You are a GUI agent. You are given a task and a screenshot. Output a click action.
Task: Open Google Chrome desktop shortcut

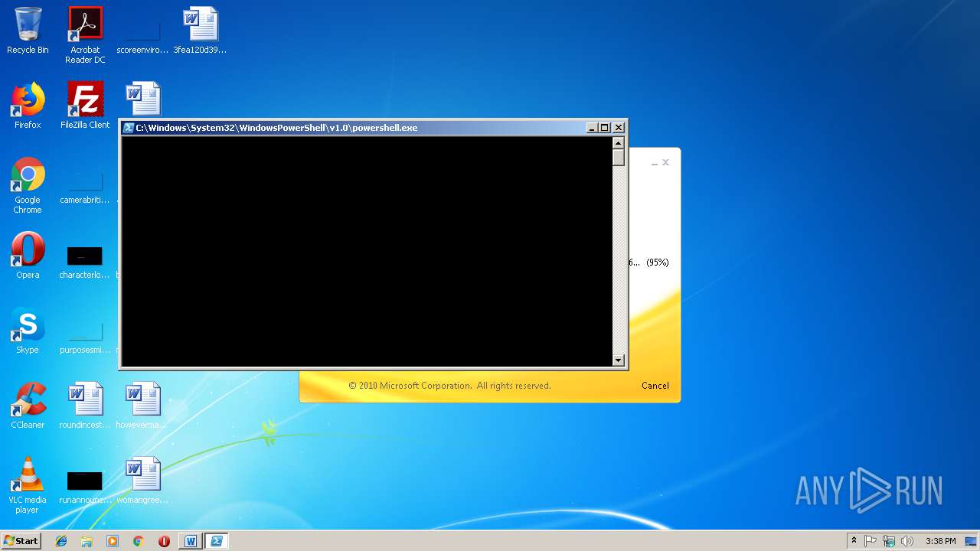click(28, 186)
